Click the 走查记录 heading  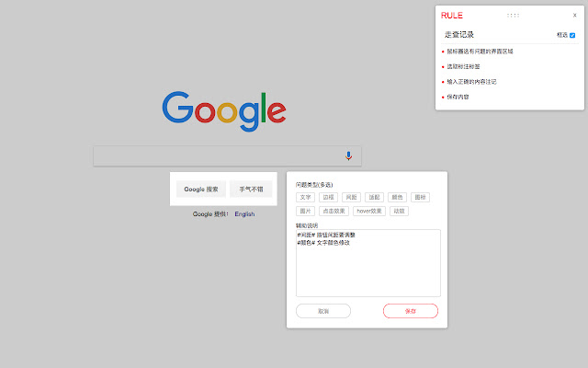pyautogui.click(x=459, y=35)
